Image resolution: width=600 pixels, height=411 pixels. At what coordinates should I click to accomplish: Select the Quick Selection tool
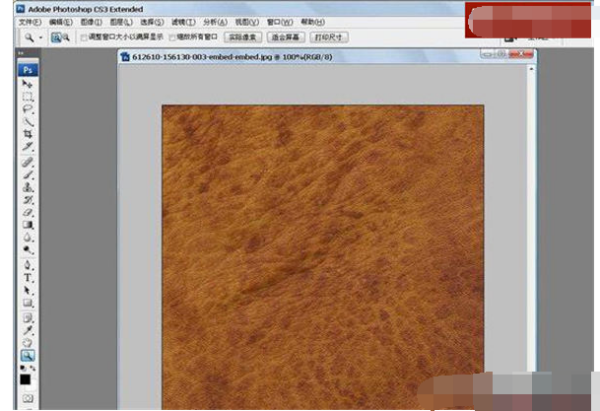pyautogui.click(x=28, y=122)
